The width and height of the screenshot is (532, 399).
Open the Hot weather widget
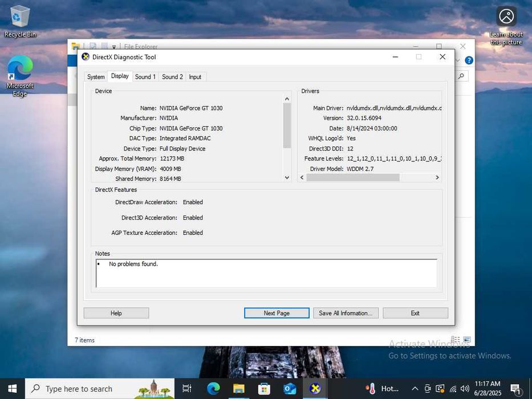[383, 389]
